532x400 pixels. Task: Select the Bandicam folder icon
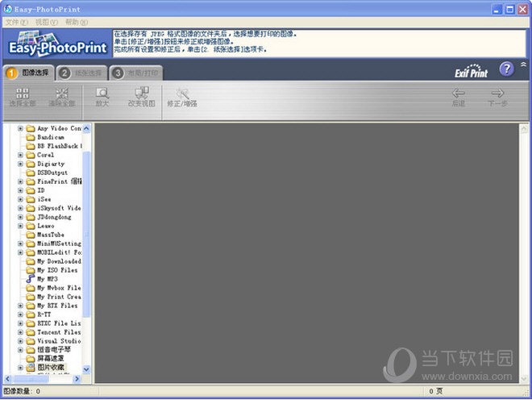(31, 137)
